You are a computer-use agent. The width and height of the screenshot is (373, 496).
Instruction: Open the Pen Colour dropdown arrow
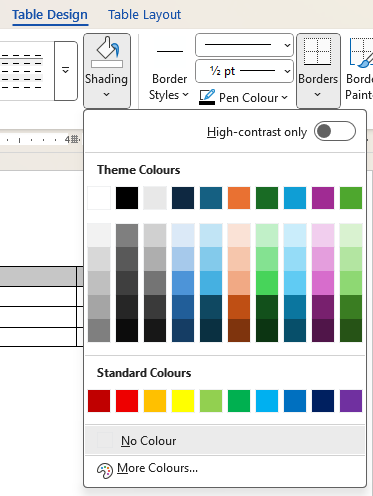click(x=284, y=98)
